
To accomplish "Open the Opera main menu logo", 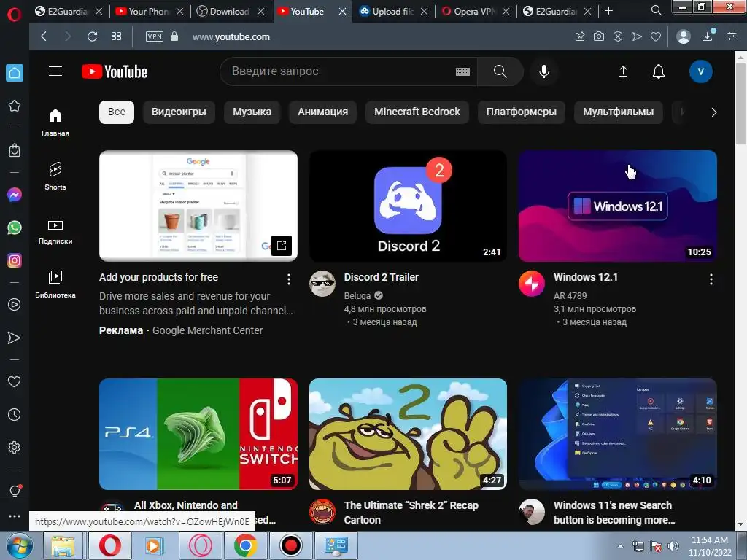I will tap(15, 15).
